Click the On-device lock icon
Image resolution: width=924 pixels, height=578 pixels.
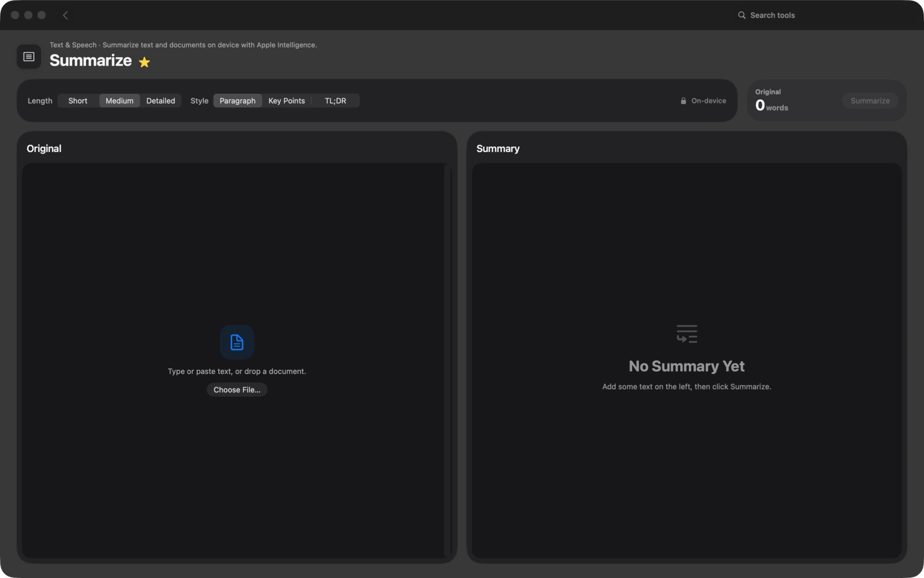(x=683, y=101)
